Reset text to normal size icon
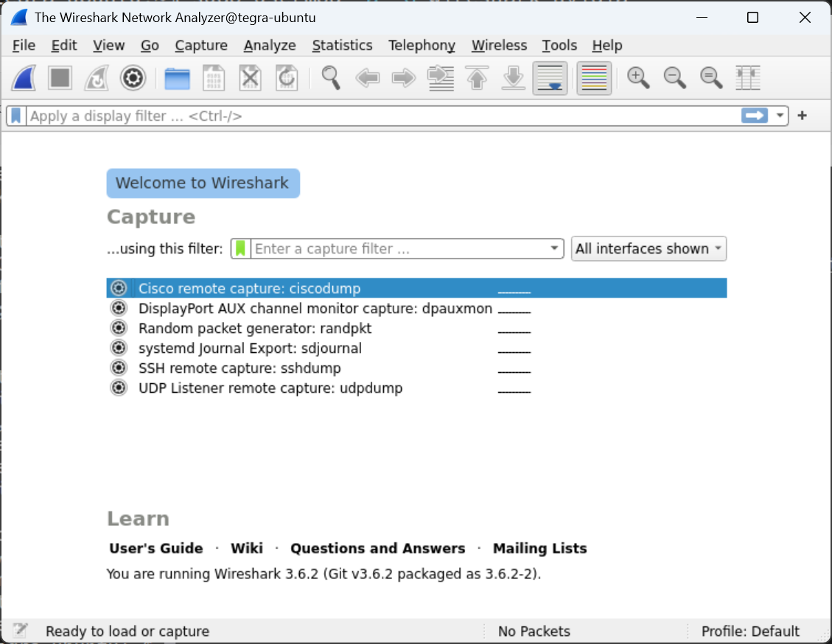Screen dimensions: 832x644 pyautogui.click(x=712, y=78)
